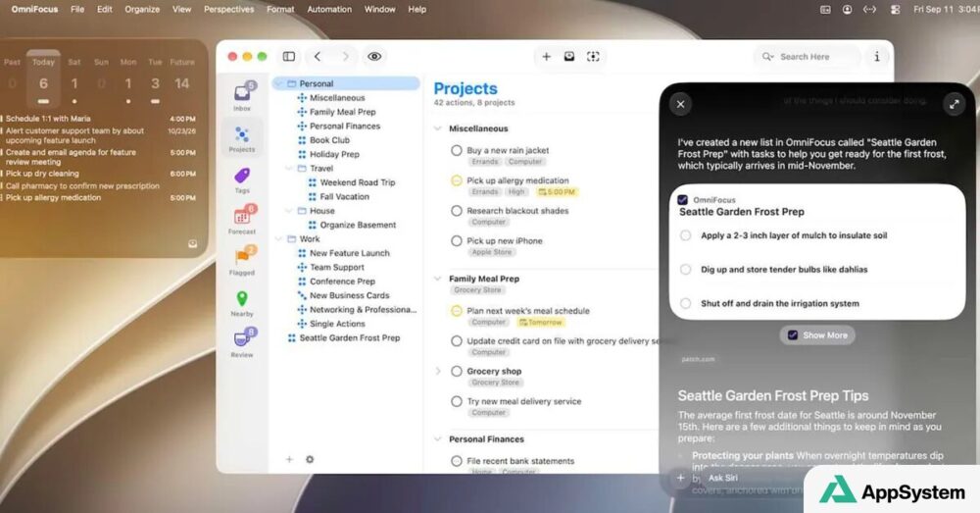This screenshot has height=513, width=980.
Task: Open the Forecast perspective
Action: pos(242,220)
